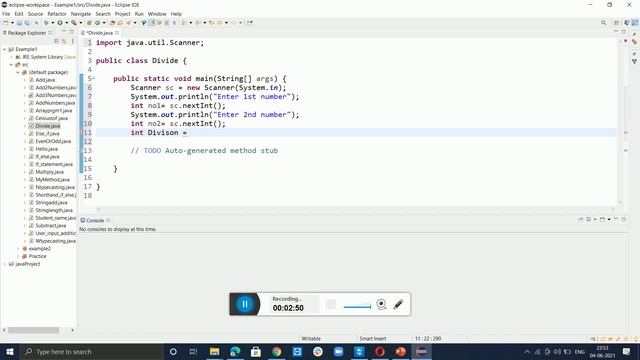Select the Divide.java editor tab
640x360 pixels.
pyautogui.click(x=100, y=33)
